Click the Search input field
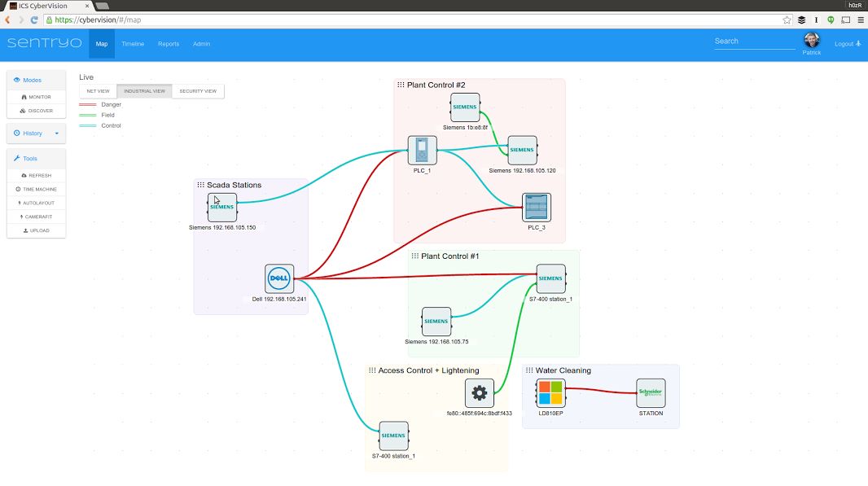 (754, 42)
